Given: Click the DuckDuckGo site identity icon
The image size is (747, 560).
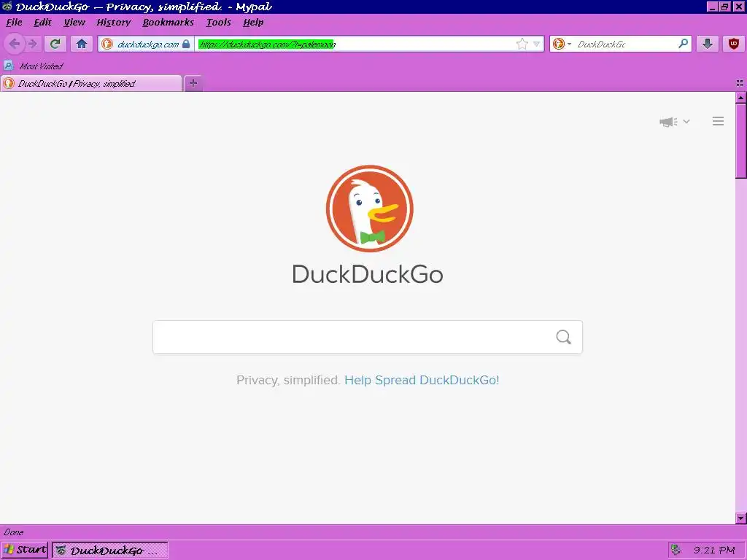Looking at the screenshot, I should (x=107, y=44).
